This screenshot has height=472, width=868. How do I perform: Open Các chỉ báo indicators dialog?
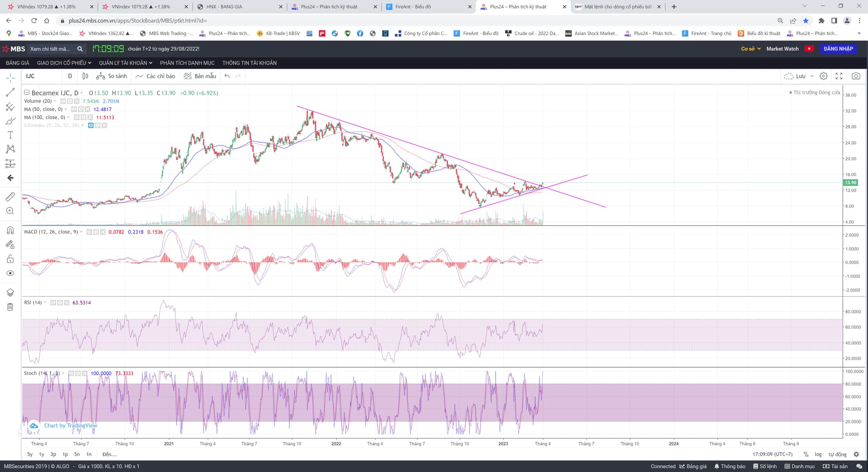click(156, 76)
